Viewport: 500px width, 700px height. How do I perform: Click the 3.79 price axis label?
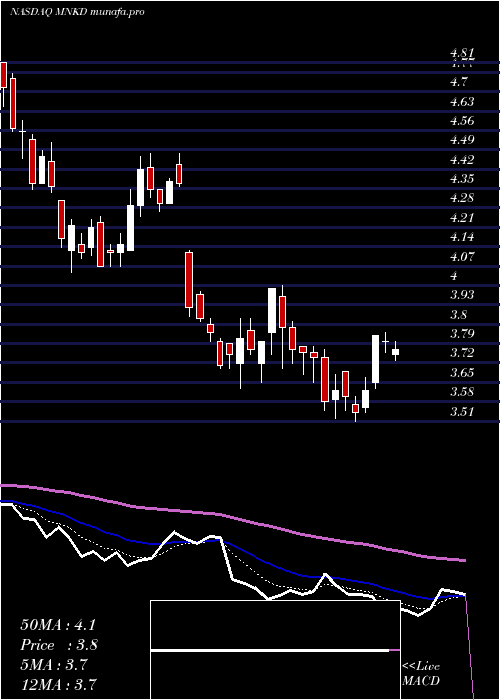462,333
